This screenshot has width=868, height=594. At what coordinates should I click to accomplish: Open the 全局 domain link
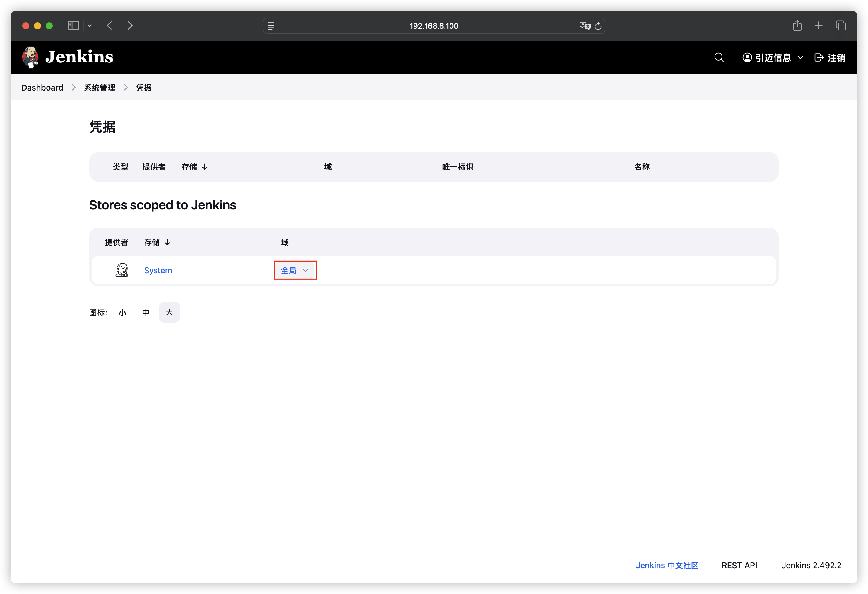tap(289, 270)
